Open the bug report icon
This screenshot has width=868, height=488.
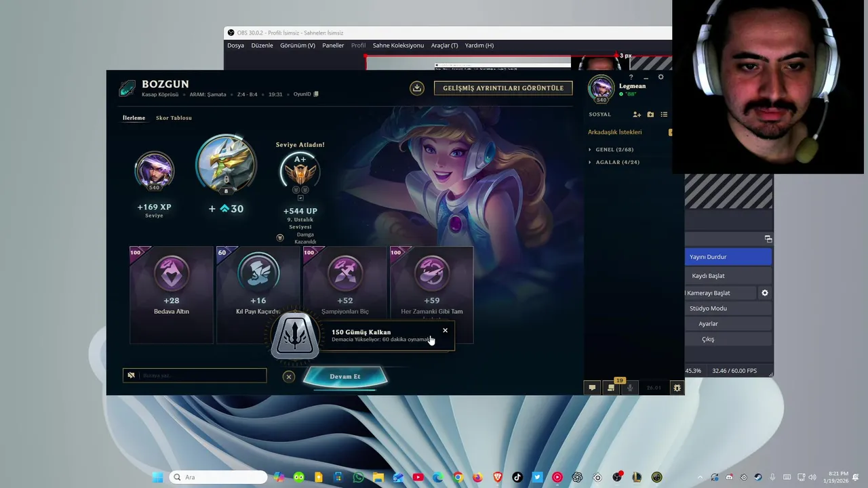[x=676, y=388]
